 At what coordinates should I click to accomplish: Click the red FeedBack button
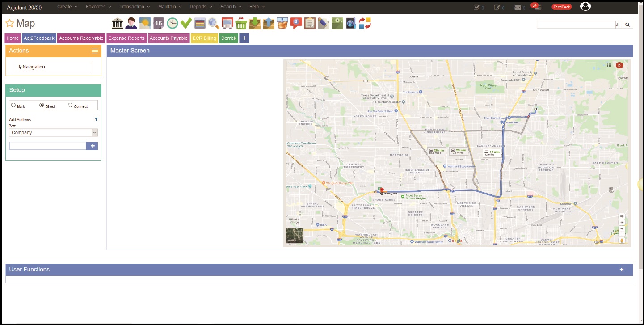561,7
